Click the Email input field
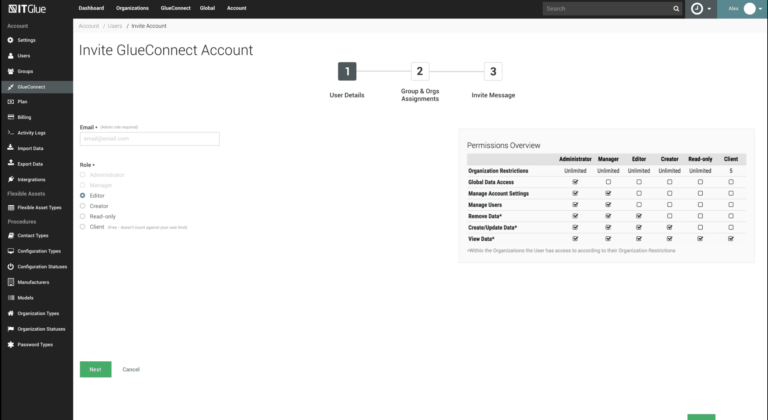Viewport: 768px width, 420px height. (150, 139)
